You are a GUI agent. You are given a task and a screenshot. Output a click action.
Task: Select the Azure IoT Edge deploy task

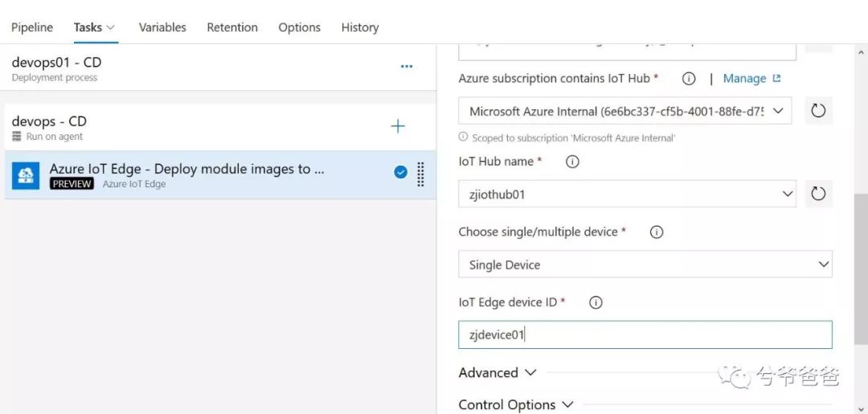point(219,175)
